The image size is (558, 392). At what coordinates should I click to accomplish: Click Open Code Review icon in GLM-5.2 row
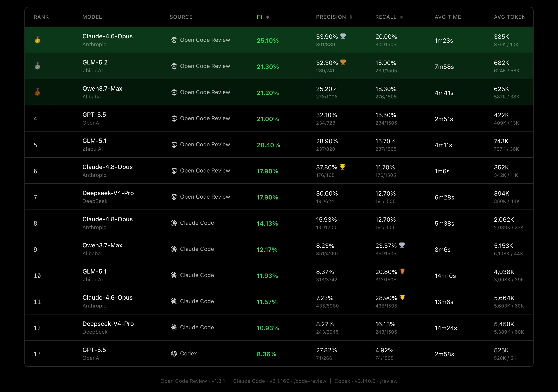(174, 66)
